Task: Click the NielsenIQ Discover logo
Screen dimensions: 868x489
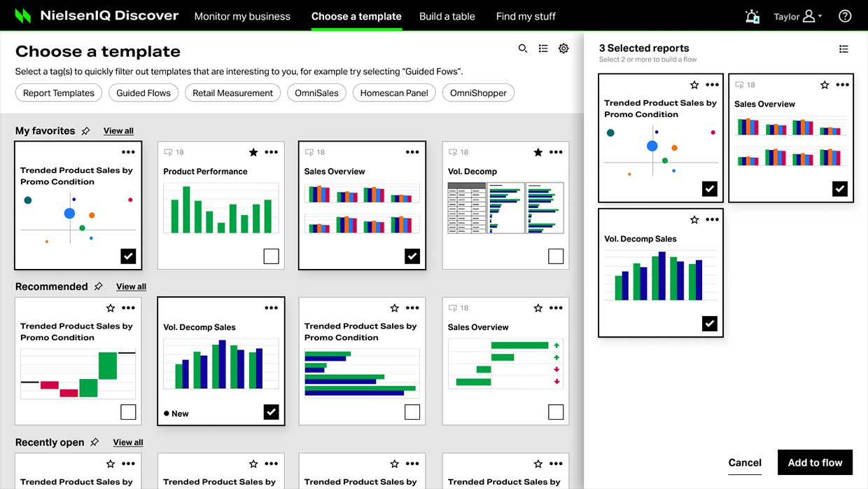Action: pos(97,15)
